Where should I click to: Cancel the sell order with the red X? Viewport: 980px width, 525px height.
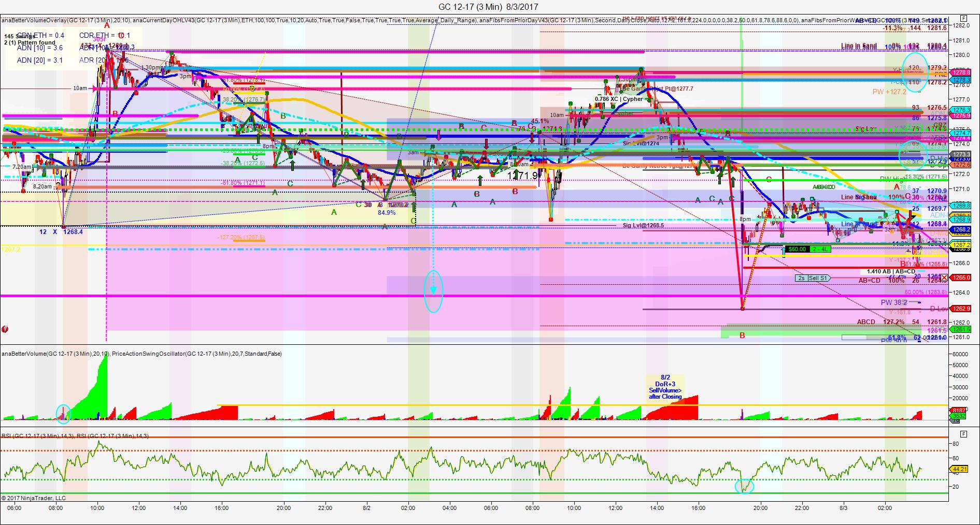[x=944, y=278]
